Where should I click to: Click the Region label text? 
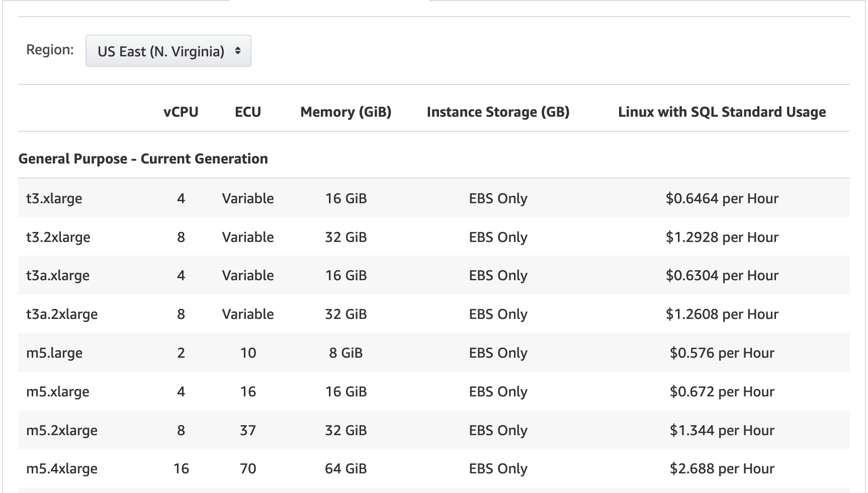(50, 50)
